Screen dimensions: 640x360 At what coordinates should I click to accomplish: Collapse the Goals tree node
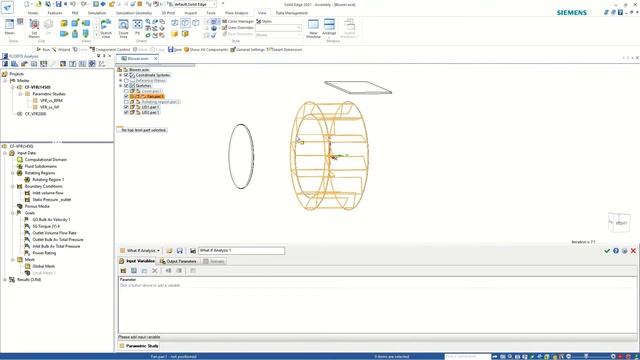point(13,213)
